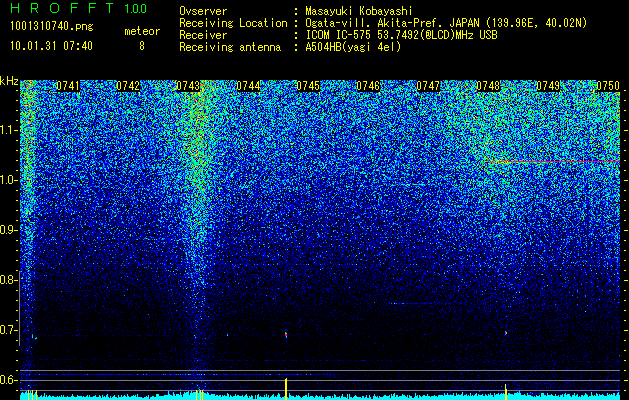Select the file name 1001310740.png

52,27
